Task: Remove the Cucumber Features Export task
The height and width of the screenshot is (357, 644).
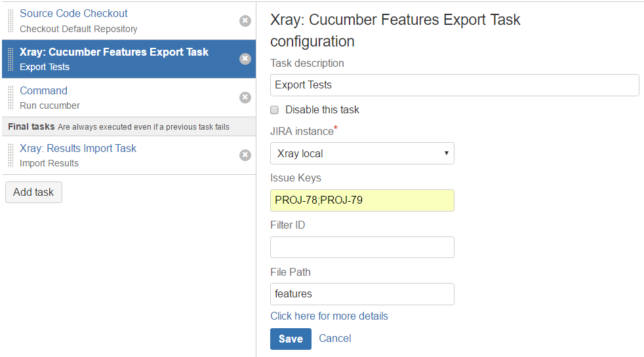Action: click(x=245, y=59)
